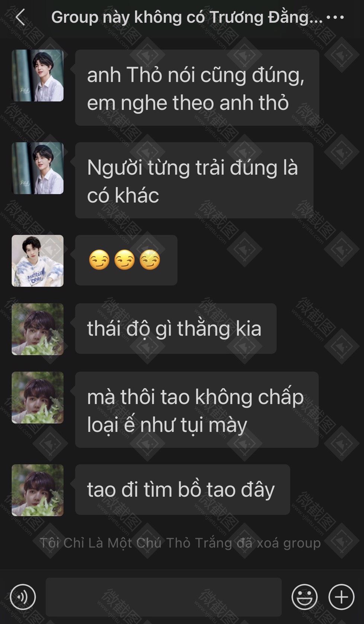Open the three-dot more options menu
Viewport: 364px width, 624px height.
coord(335,17)
